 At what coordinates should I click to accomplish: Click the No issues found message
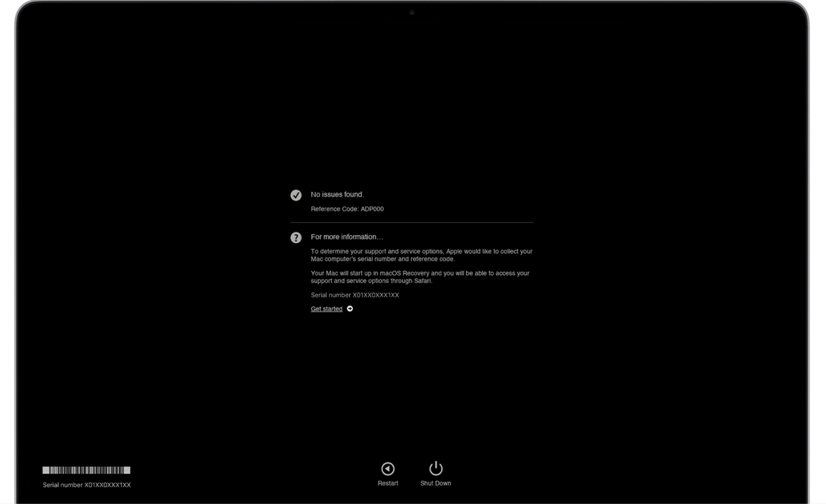(x=337, y=194)
